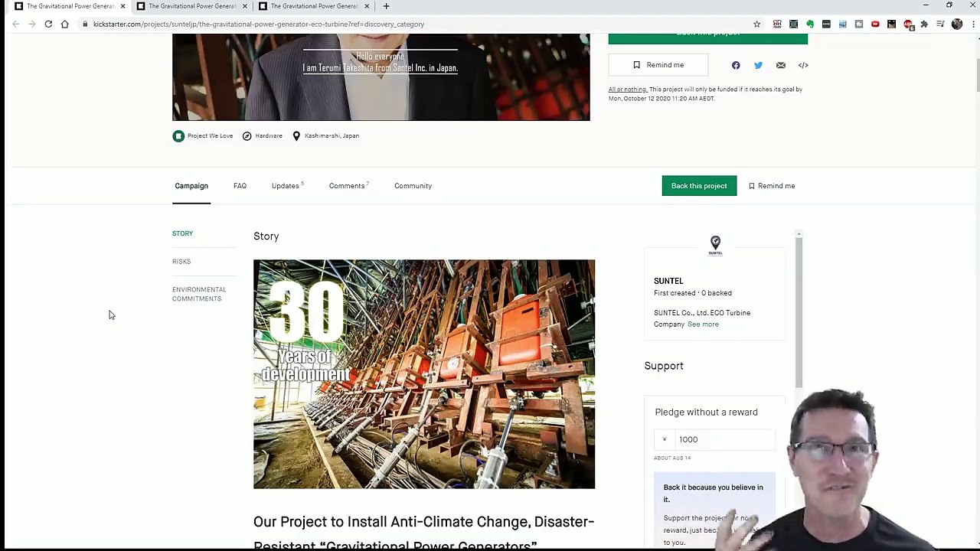Open the Extensions puzzle-piece menu
980x551 pixels.
click(924, 24)
